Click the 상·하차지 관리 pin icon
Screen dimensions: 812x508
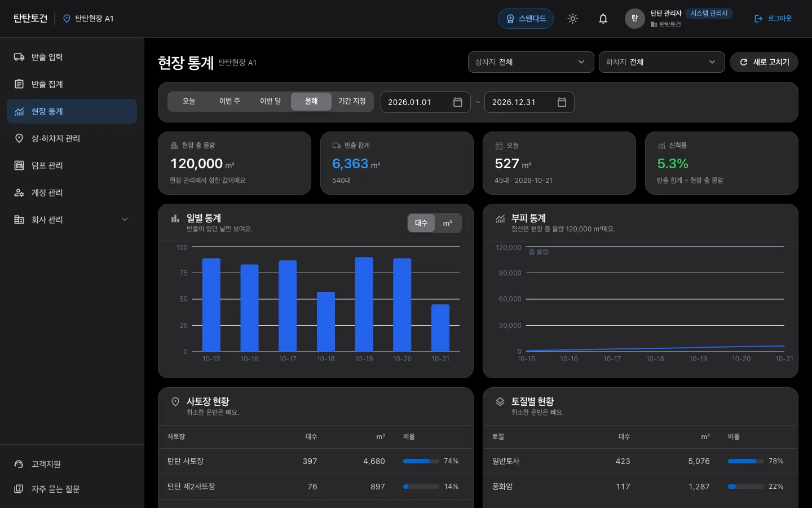coord(19,138)
